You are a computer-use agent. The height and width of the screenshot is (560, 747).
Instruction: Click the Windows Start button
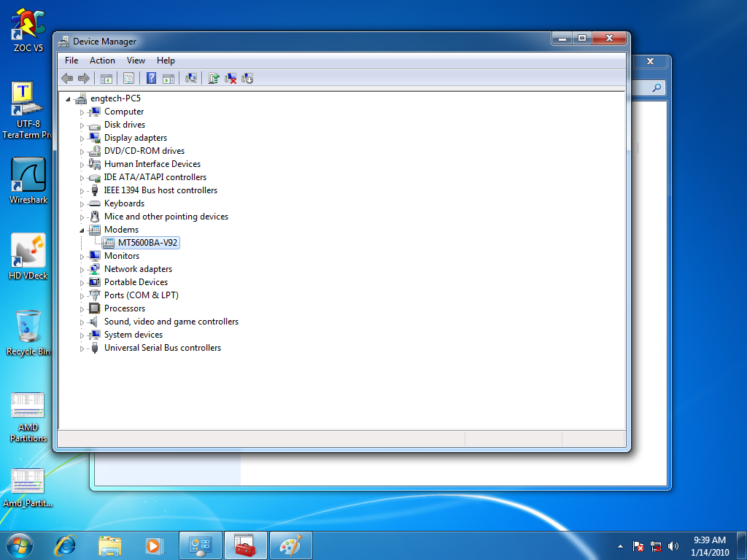(x=19, y=545)
